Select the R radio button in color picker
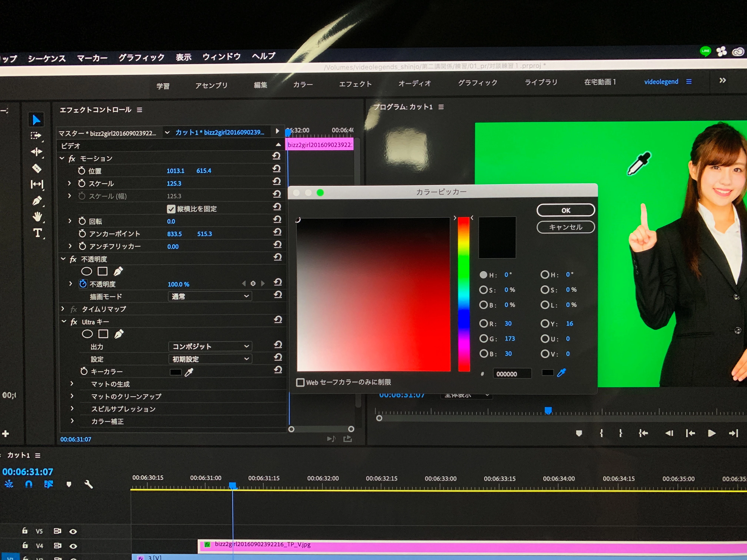 point(483,323)
